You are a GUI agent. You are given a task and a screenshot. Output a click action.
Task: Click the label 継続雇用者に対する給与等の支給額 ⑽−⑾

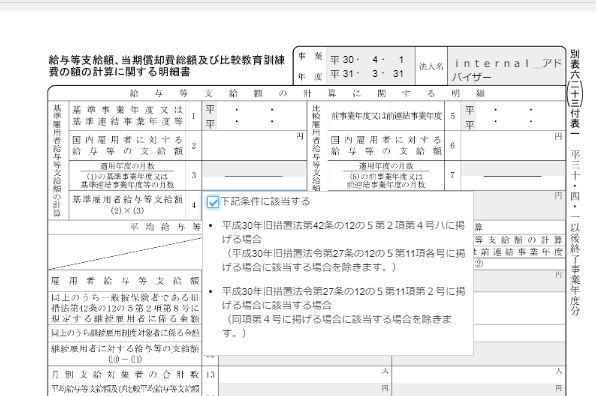point(125,353)
